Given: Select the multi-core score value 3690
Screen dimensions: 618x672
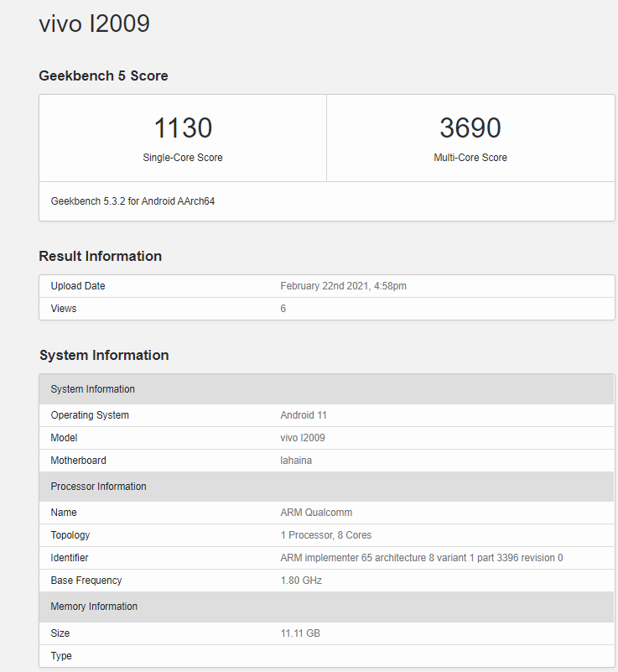Looking at the screenshot, I should point(470,128).
